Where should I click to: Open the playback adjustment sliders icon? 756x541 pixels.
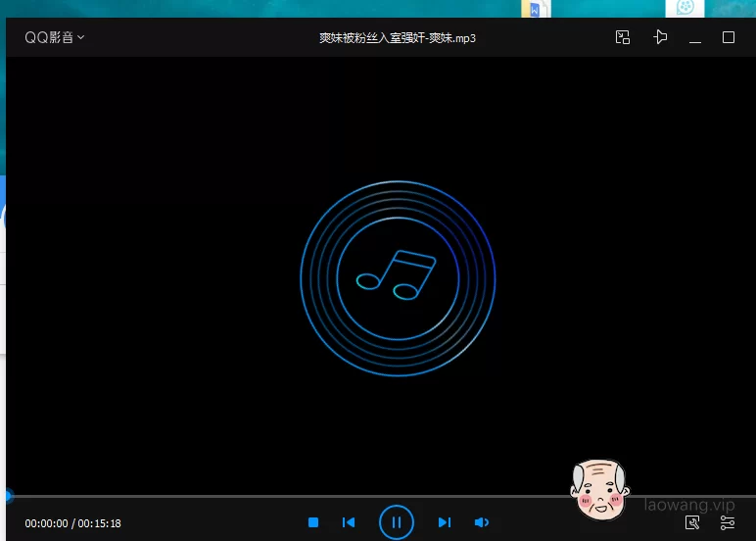pos(727,522)
